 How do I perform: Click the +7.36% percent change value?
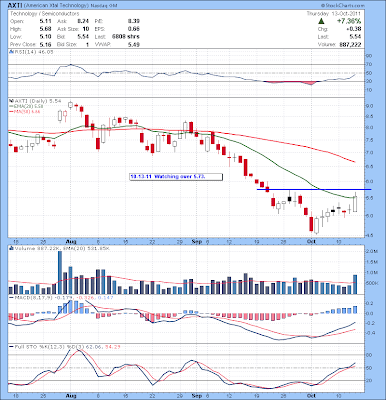pos(349,21)
